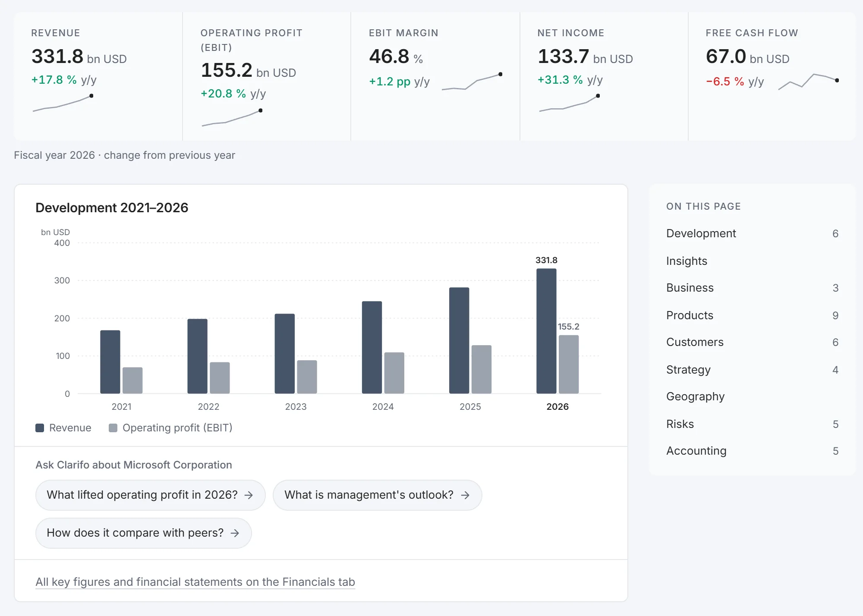Click the Revenue sparkline
The image size is (863, 616).
(x=63, y=104)
